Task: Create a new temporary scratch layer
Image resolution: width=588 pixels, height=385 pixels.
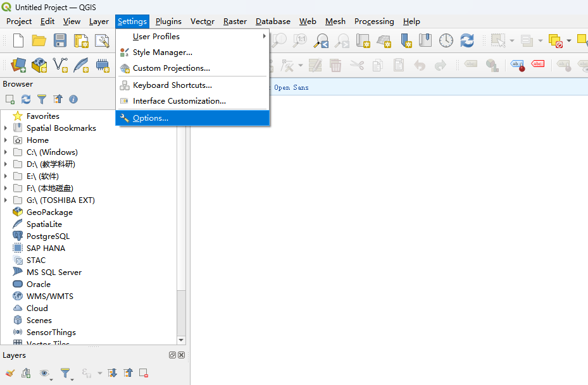Action: coord(102,65)
